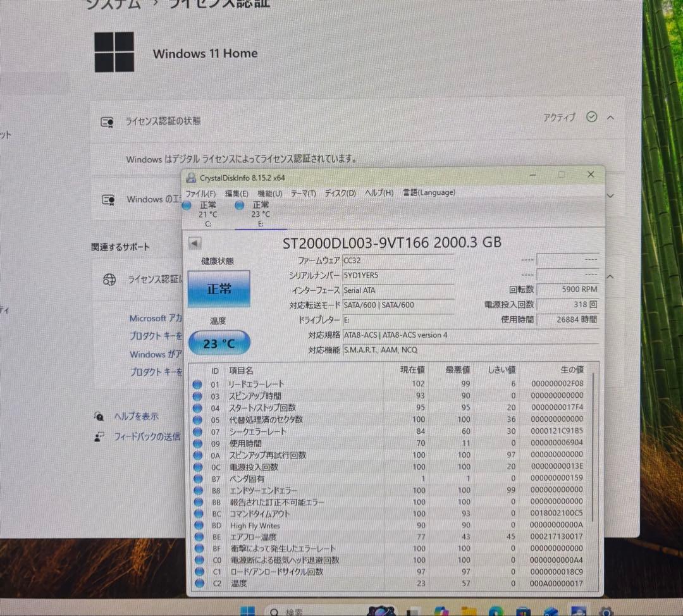Image resolution: width=683 pixels, height=616 pixels.
Task: Open the 言語(Language) menu
Action: (429, 192)
